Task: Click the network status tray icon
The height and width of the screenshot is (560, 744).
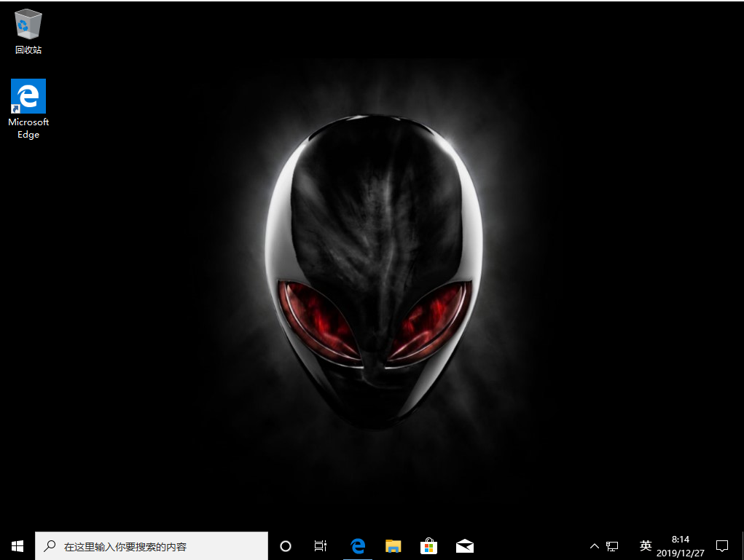Action: [x=612, y=546]
